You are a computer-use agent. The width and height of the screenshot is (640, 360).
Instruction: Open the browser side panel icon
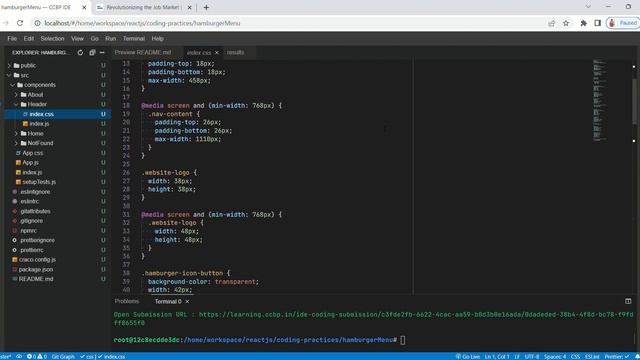point(598,23)
